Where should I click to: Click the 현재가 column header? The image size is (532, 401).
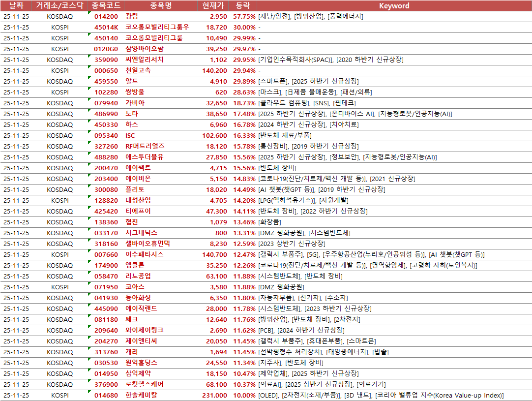[213, 5]
